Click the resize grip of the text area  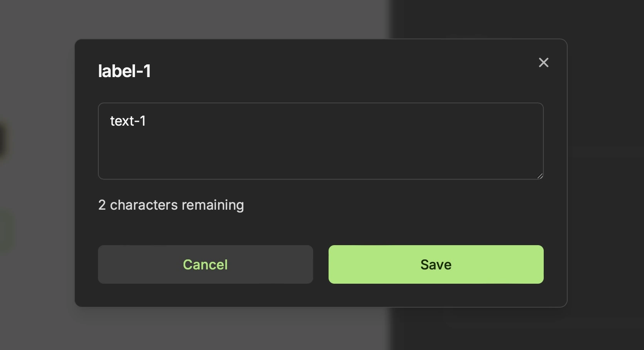click(540, 176)
